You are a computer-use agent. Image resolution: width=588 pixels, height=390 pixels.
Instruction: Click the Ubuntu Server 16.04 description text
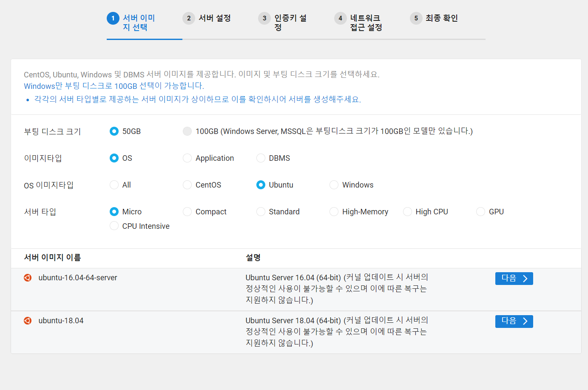tap(337, 289)
